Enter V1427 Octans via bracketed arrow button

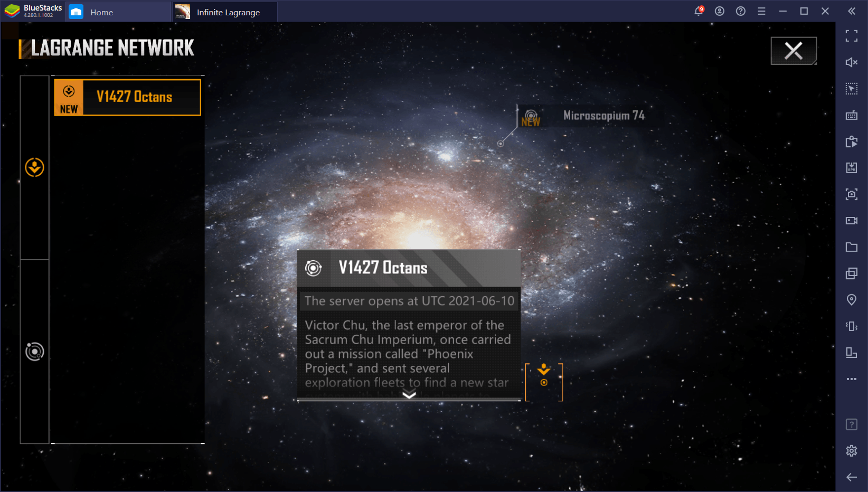[x=544, y=382]
